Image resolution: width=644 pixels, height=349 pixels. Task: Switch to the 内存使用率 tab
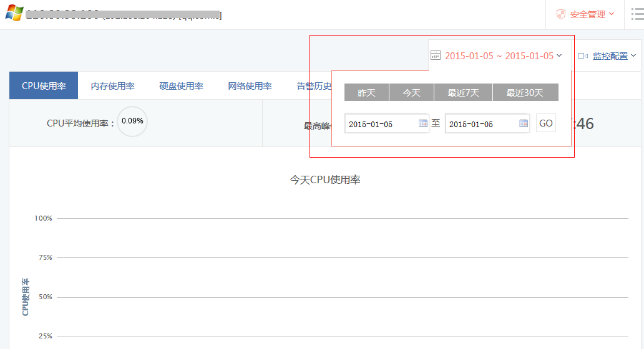pos(112,86)
